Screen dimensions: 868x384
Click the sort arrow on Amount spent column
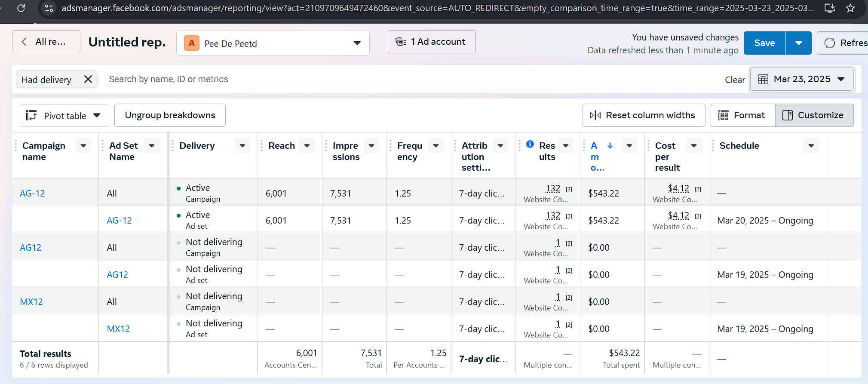click(x=610, y=146)
